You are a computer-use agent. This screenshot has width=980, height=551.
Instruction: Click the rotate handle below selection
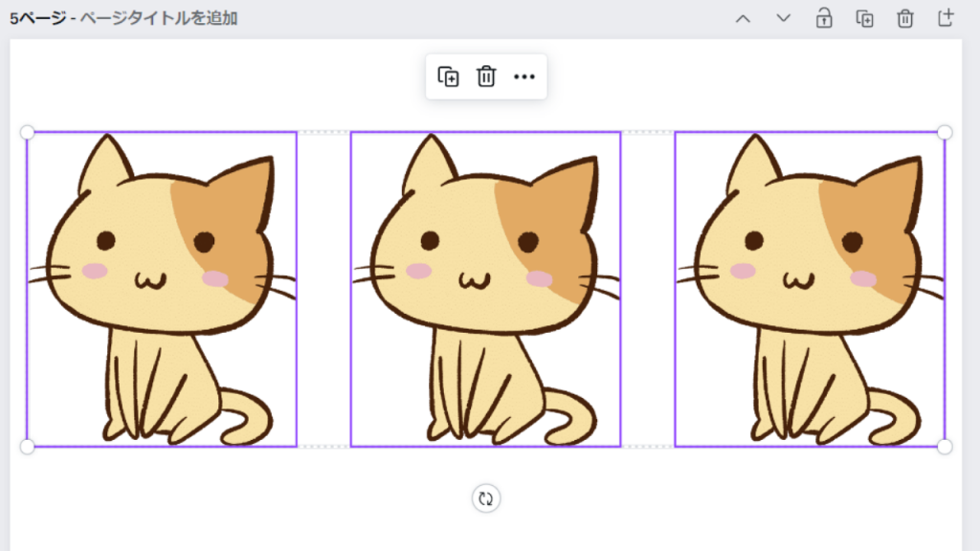485,498
